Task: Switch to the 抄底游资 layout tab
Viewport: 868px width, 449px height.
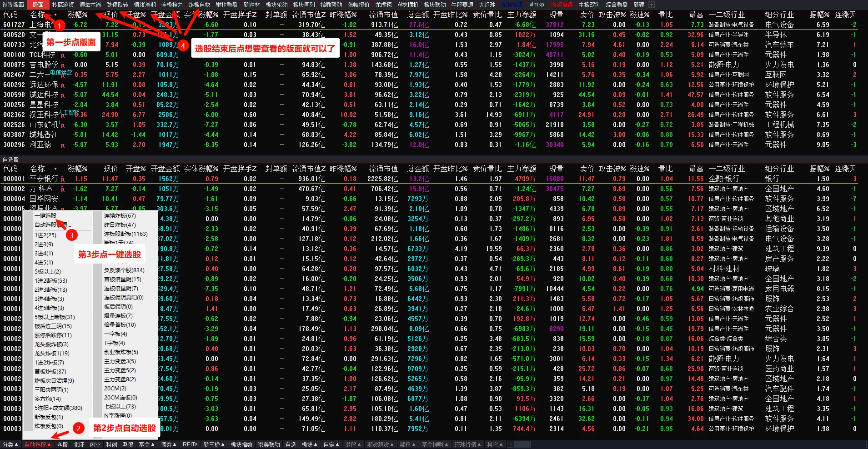Action: click(x=63, y=5)
